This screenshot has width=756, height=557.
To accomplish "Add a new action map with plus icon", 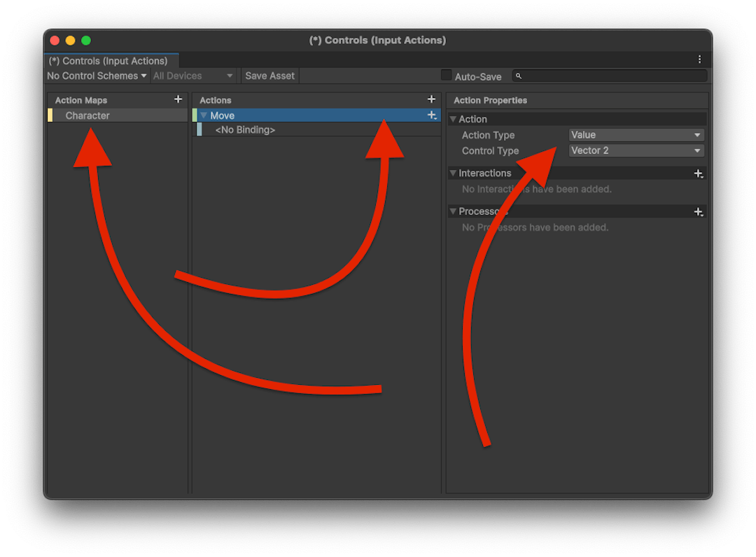I will tap(178, 99).
